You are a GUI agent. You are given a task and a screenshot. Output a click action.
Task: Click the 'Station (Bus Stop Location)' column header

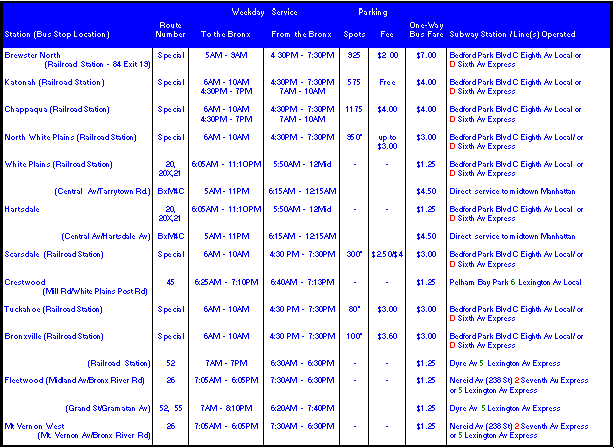click(57, 35)
